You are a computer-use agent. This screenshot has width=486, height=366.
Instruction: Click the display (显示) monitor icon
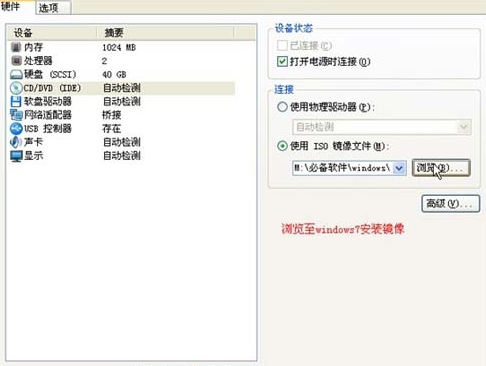16,156
